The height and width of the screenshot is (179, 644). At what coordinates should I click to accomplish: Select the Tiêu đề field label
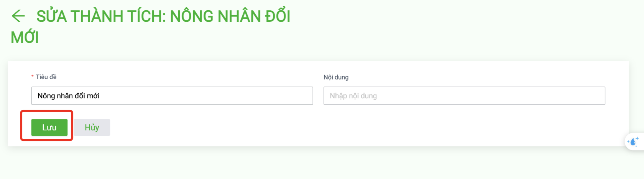point(46,77)
